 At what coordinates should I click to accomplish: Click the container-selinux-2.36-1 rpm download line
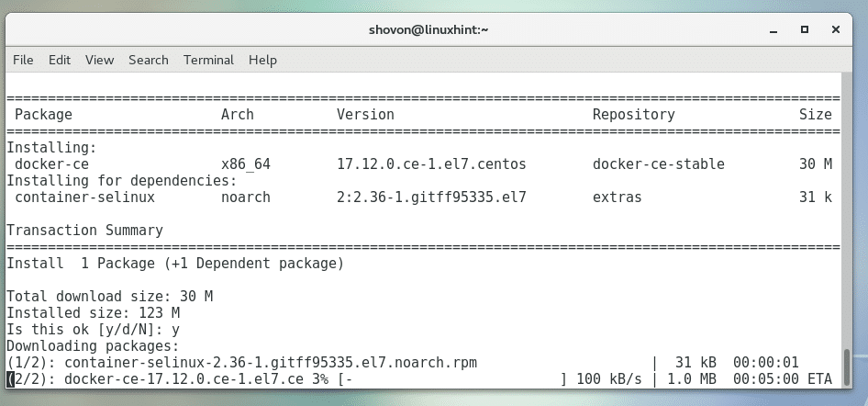403,363
